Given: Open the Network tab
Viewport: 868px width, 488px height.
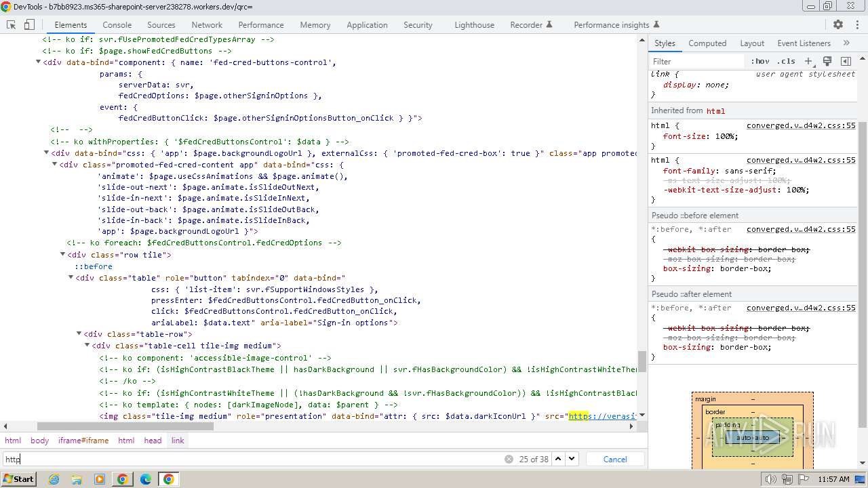Looking at the screenshot, I should [x=207, y=24].
